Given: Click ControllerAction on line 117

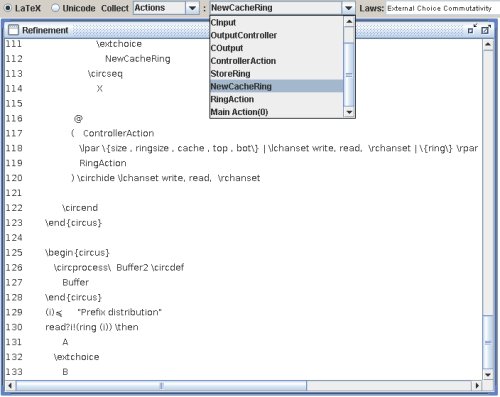Looking at the screenshot, I should [x=118, y=133].
